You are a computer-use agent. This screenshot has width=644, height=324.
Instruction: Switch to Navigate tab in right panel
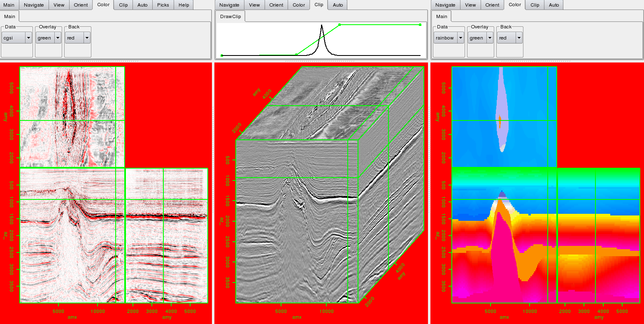click(x=445, y=5)
